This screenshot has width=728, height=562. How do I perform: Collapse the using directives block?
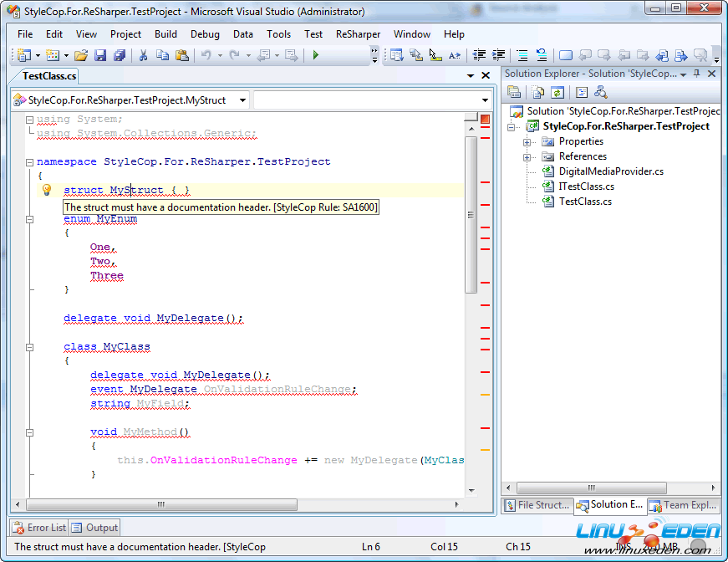(30, 120)
